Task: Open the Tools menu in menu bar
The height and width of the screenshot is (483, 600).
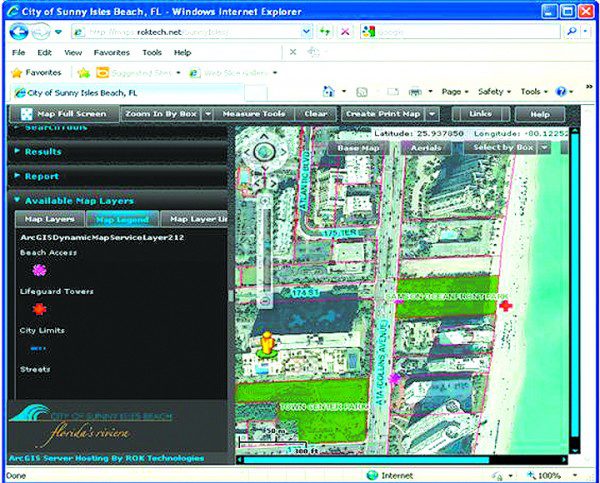Action: click(x=152, y=52)
